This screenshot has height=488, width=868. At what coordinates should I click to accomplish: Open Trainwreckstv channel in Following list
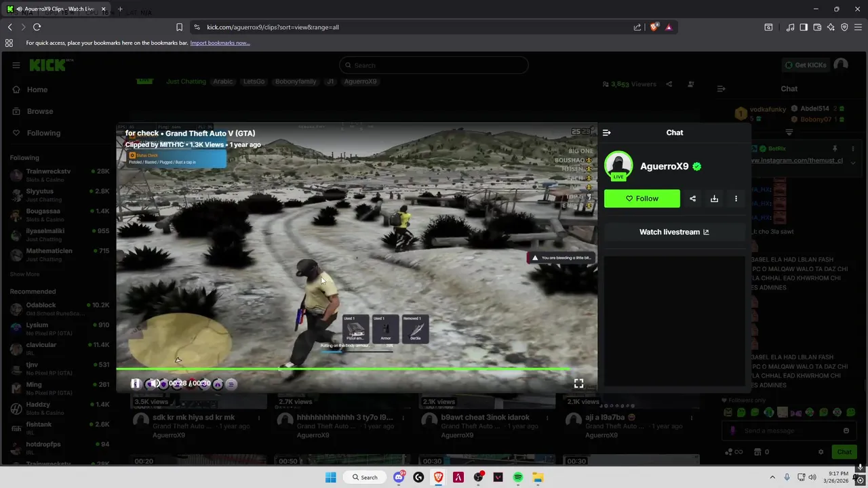pos(60,175)
